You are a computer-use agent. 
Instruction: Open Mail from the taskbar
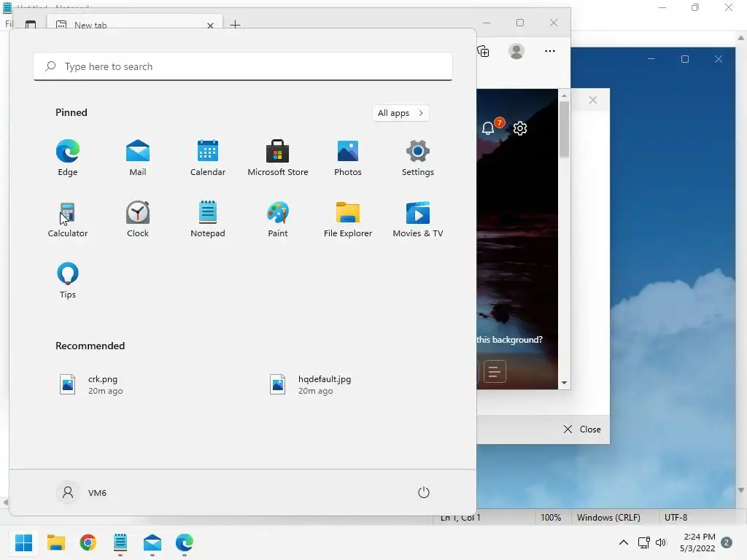pos(152,542)
